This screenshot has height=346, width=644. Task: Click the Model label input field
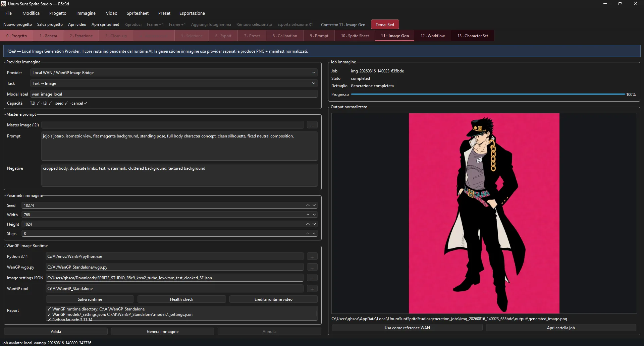pos(174,94)
